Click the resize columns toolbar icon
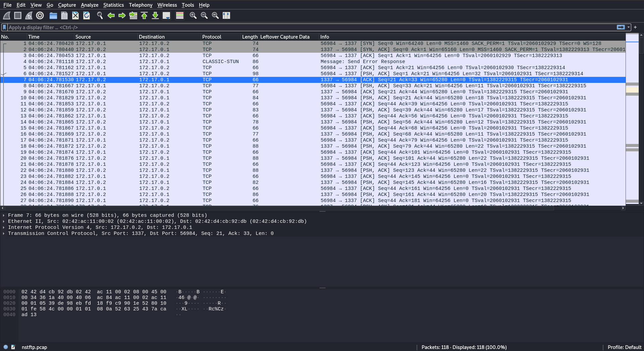The height and width of the screenshot is (351, 644). [226, 15]
